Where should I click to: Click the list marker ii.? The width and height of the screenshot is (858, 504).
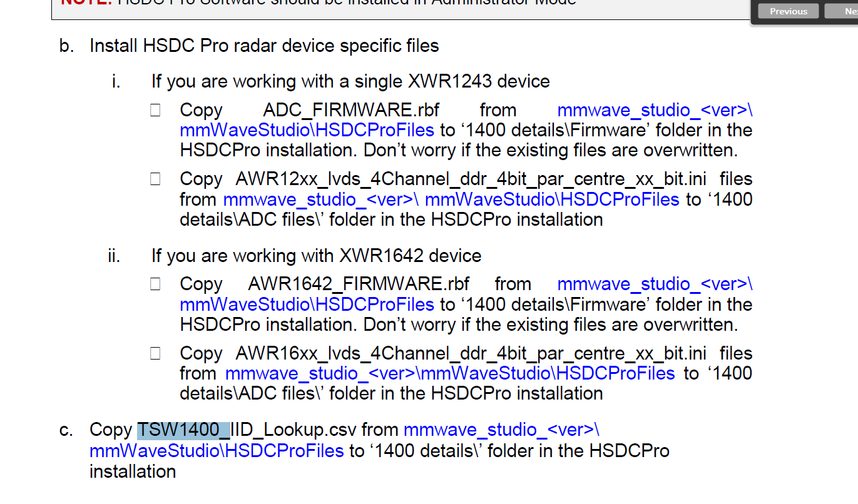[113, 256]
